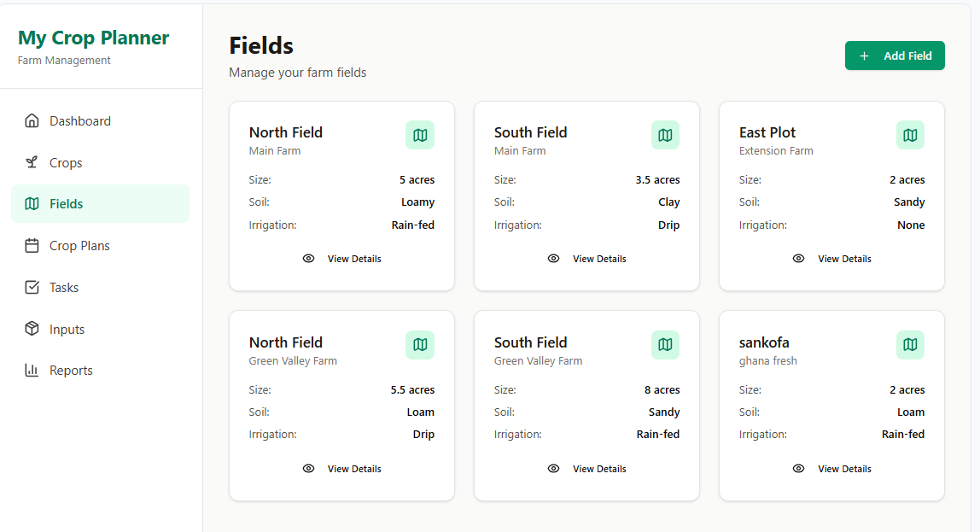Click 'Green Valley Farm' under the lower North Field
Image resolution: width=980 pixels, height=532 pixels.
[x=293, y=360]
